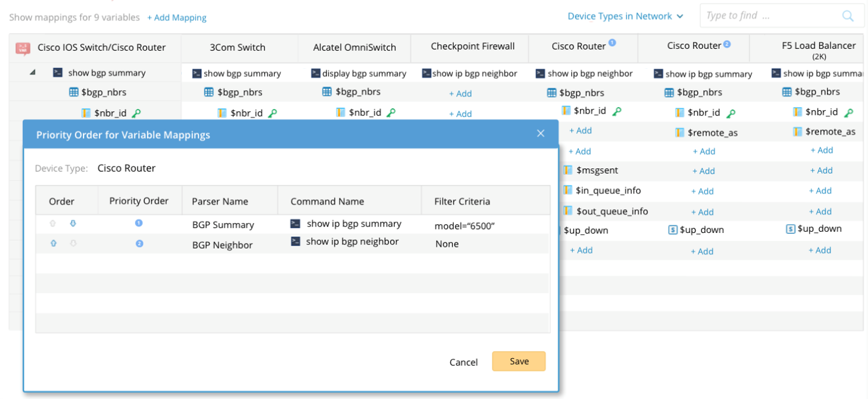Select the F5 Load Balancer column header
The height and width of the screenshot is (399, 868).
click(x=818, y=48)
